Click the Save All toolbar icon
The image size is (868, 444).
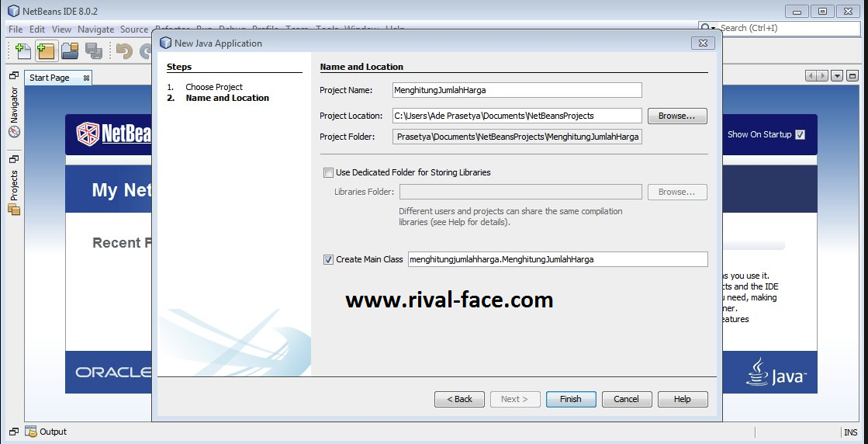[x=94, y=51]
